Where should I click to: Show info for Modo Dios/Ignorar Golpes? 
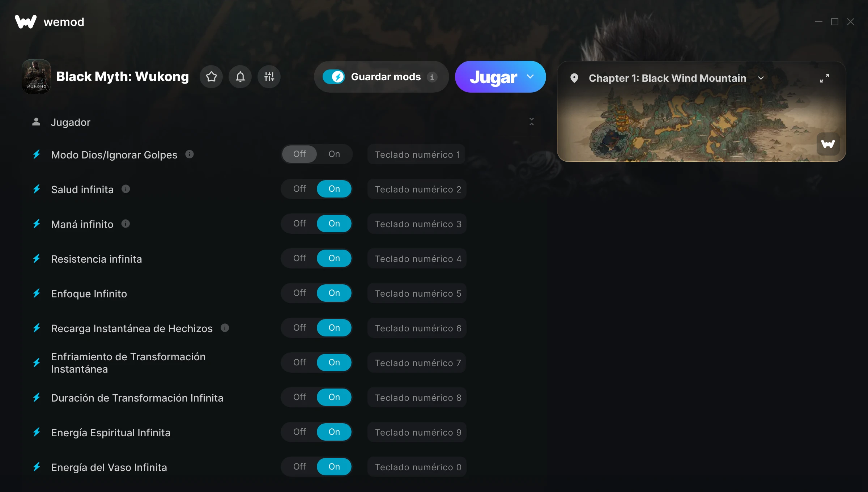(190, 154)
